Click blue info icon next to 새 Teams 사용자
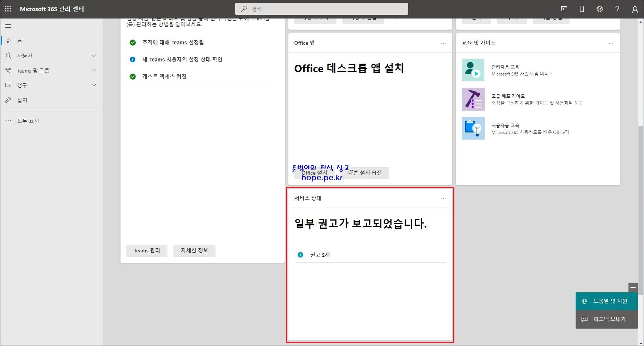 click(x=133, y=60)
